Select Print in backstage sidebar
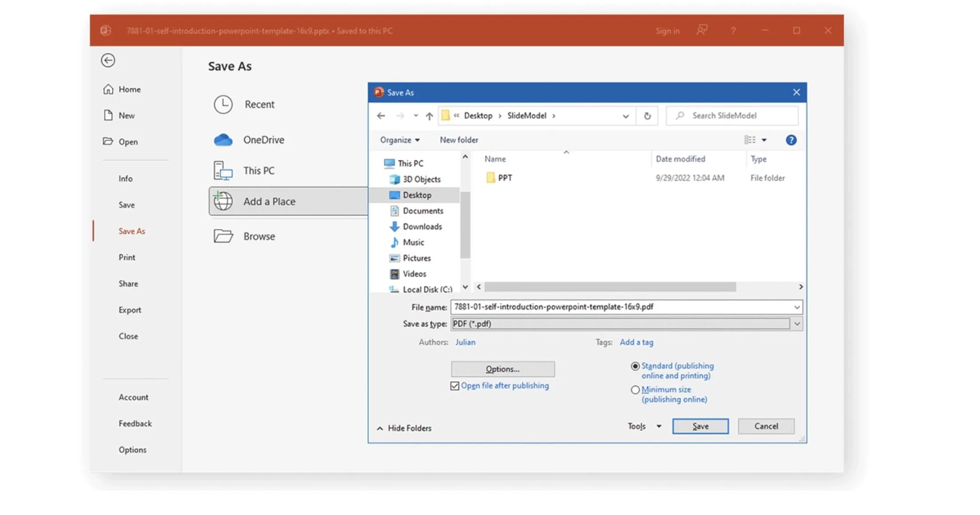The height and width of the screenshot is (515, 980). click(127, 257)
